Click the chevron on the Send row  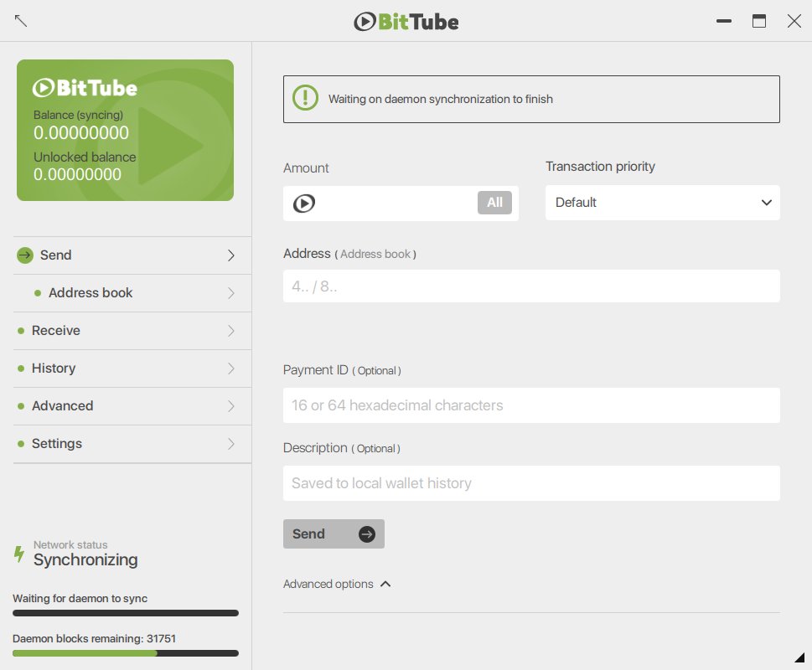(x=231, y=255)
